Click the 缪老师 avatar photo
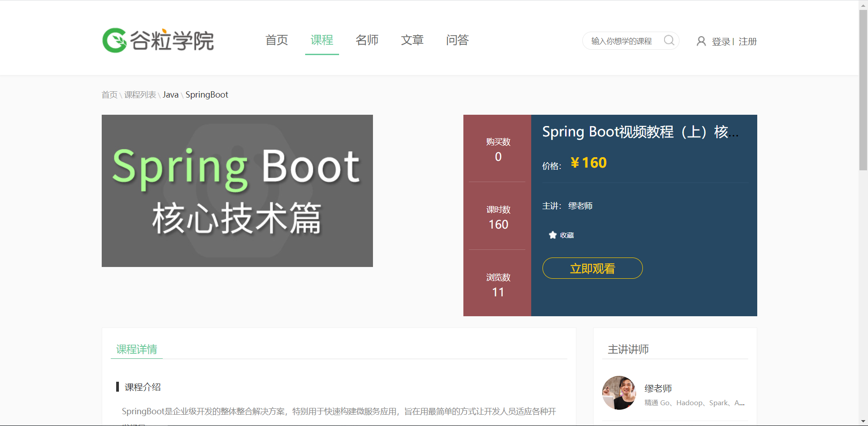 [x=619, y=393]
